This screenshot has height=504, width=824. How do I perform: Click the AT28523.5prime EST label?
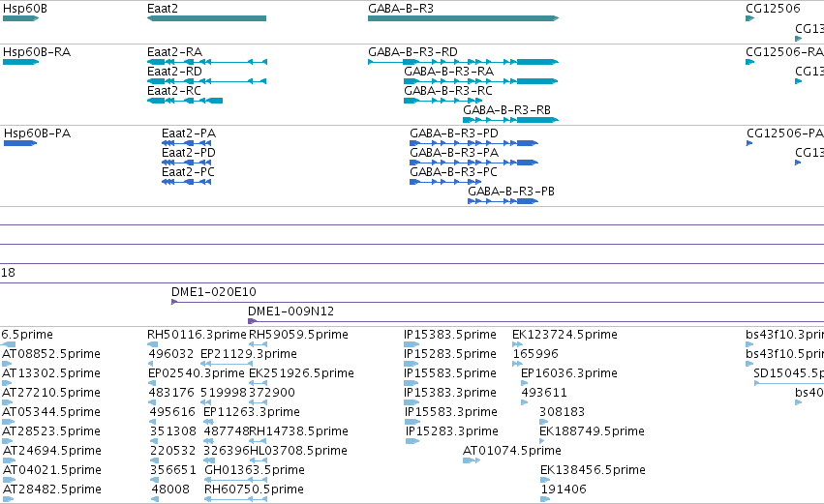click(x=51, y=431)
